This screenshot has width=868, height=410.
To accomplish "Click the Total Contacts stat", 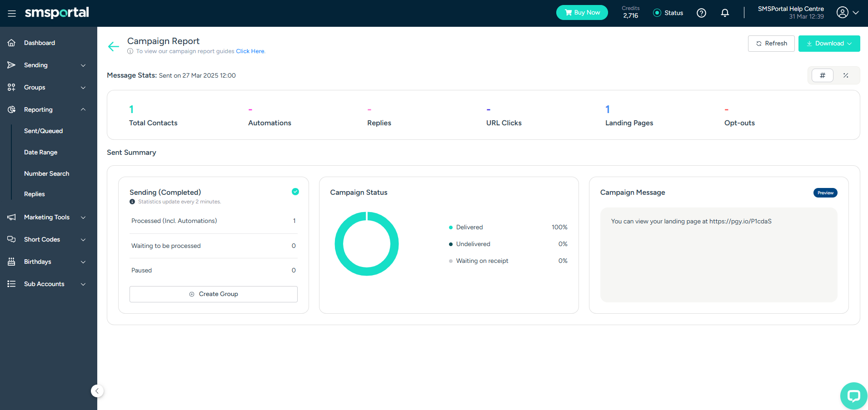I will (153, 115).
